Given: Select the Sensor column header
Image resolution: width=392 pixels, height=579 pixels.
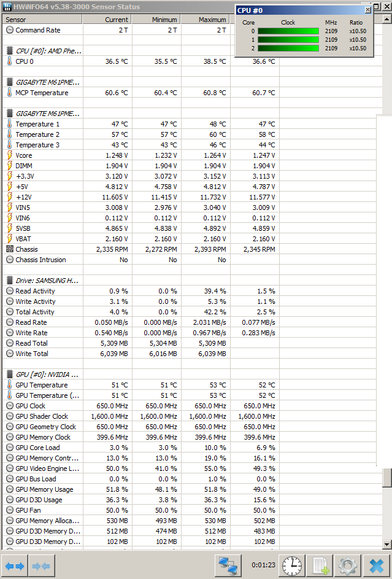Looking at the screenshot, I should point(42,19).
